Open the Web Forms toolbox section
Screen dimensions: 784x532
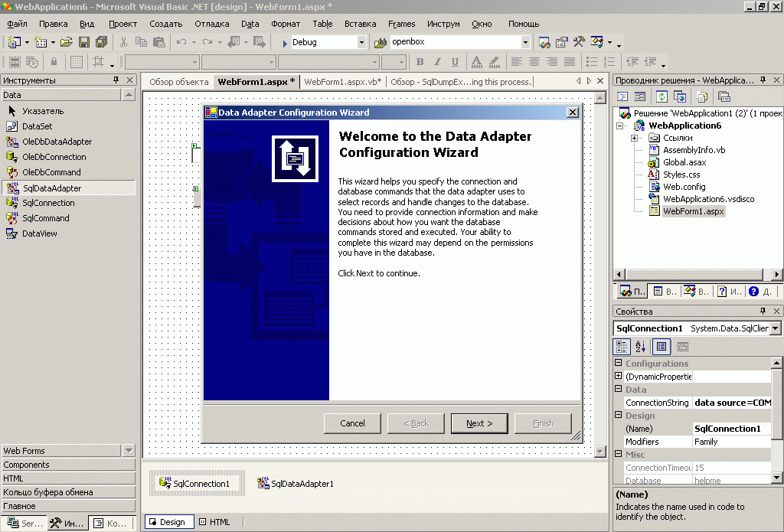61,451
